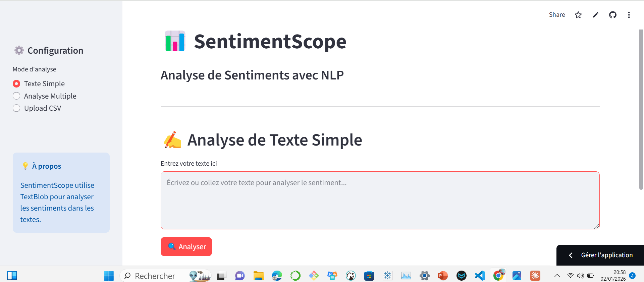Open the Photos app in taskbar
Screen dimensions: 644x282
coord(517,276)
